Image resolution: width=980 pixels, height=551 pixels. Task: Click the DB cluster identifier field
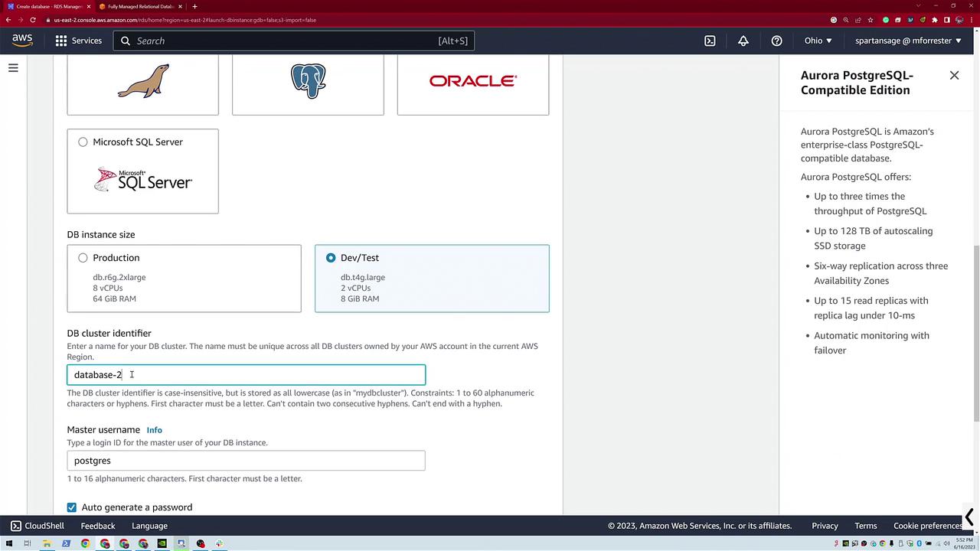coord(246,375)
